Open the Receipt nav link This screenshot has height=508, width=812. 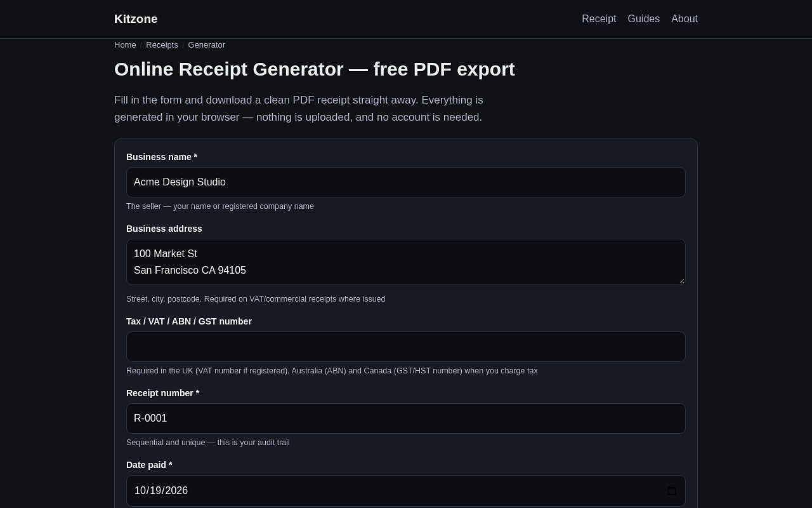pos(599,19)
